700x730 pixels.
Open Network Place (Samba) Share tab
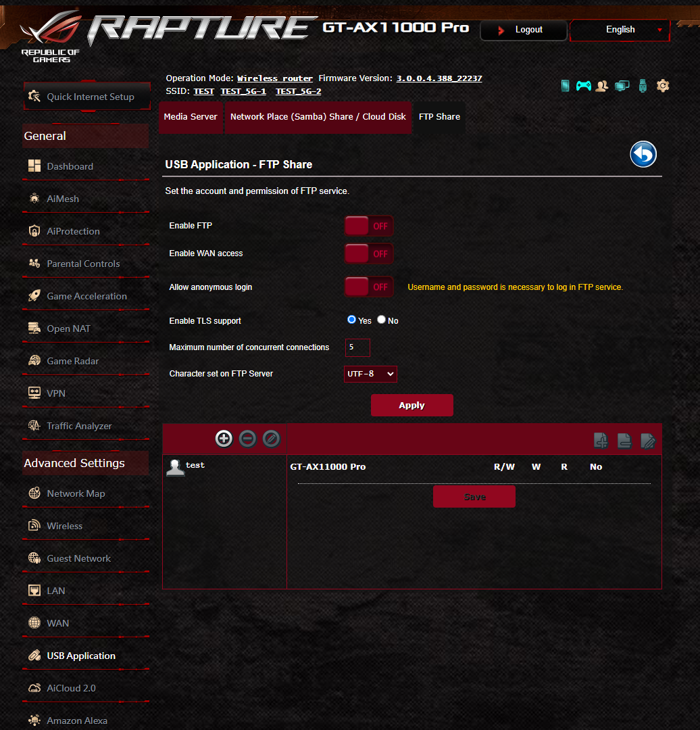(x=318, y=117)
